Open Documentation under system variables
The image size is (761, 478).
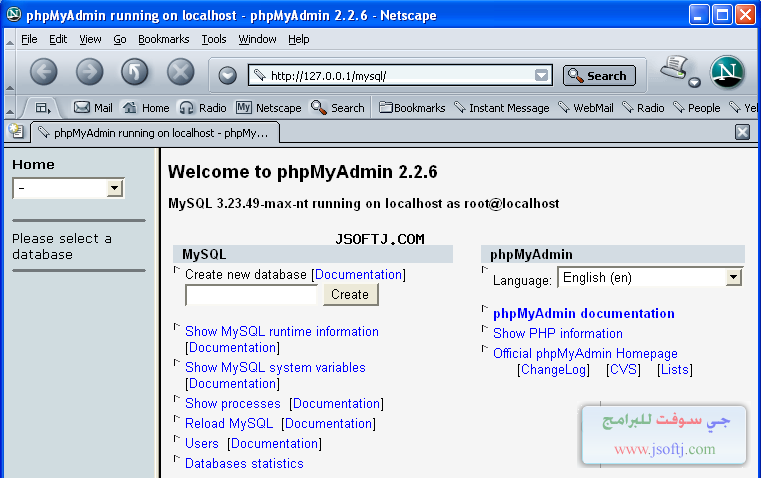click(x=232, y=383)
